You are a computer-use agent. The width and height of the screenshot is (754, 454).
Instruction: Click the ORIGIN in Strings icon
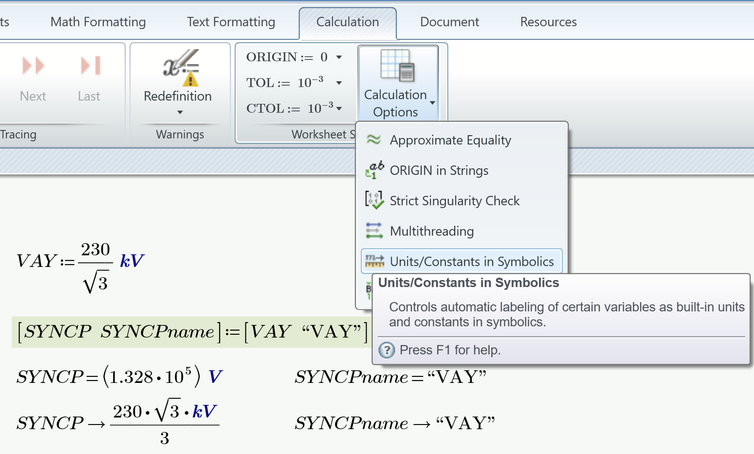coord(374,170)
